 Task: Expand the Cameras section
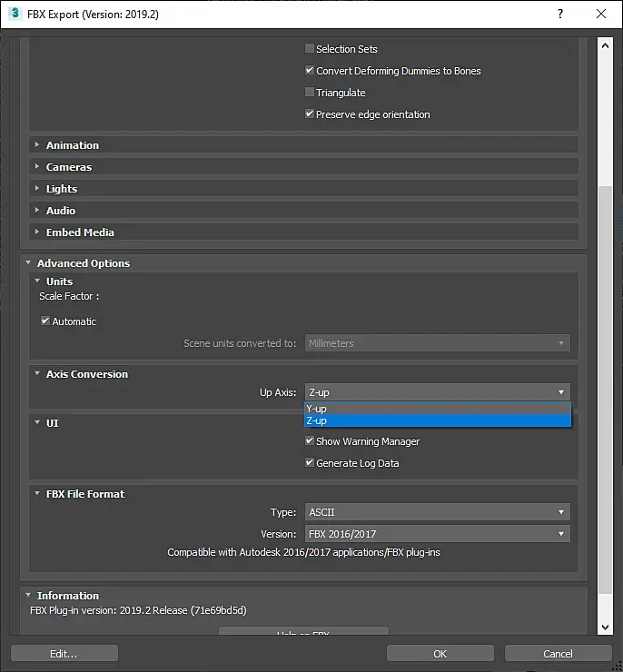69,167
